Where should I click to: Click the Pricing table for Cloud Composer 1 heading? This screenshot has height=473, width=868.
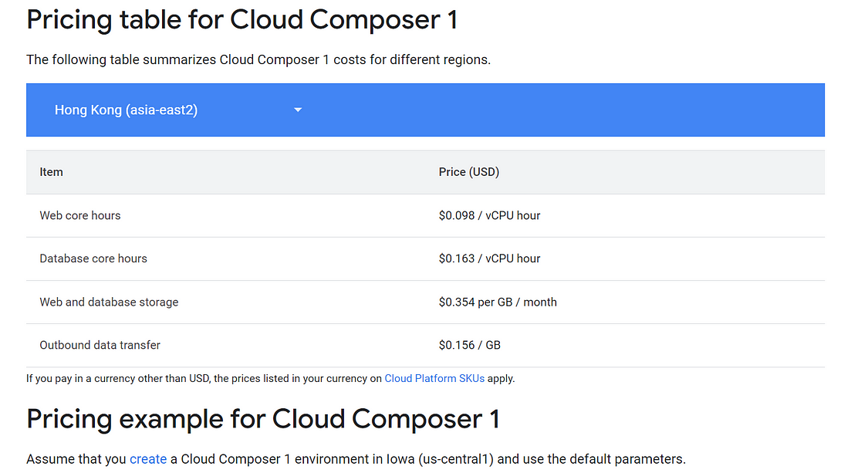click(x=241, y=19)
